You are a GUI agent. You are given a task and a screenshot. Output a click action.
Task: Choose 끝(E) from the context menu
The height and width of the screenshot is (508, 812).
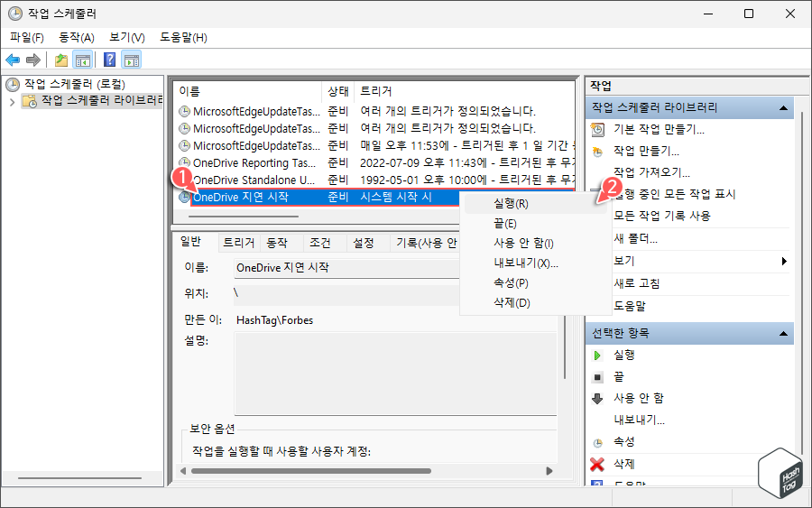[x=535, y=224]
